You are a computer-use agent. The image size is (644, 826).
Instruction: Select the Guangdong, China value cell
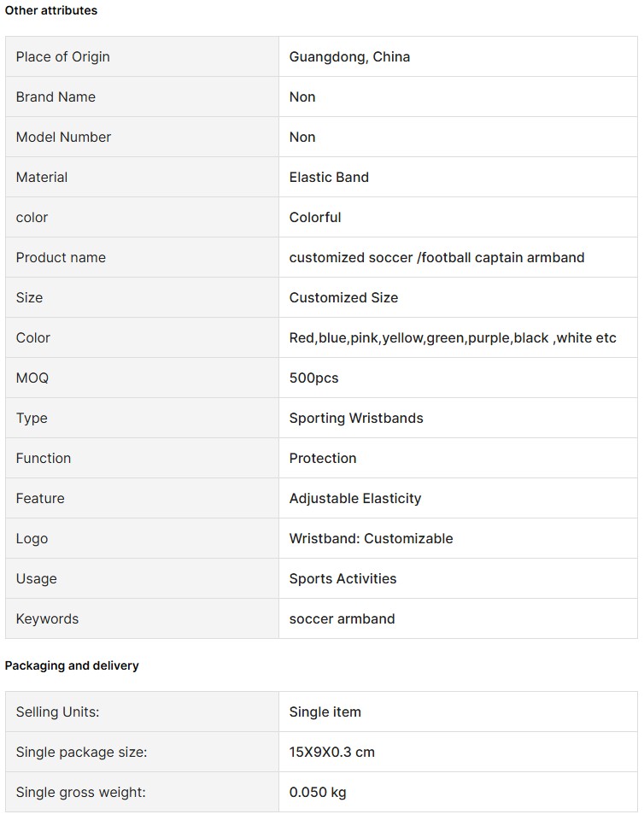point(458,57)
